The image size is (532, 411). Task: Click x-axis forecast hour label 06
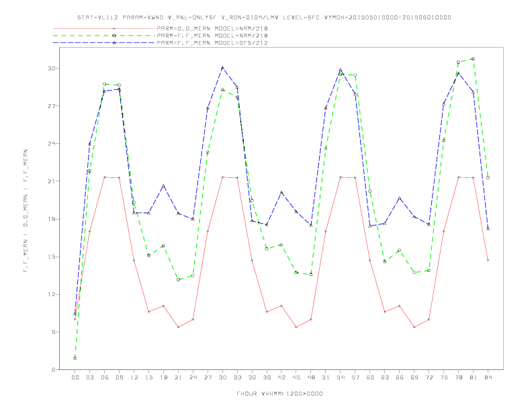point(105,377)
